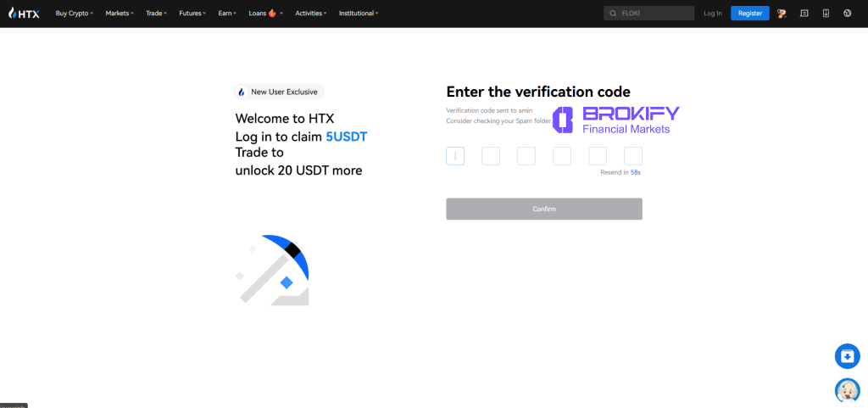Viewport: 868px width, 408px height.
Task: Open the announcements message icon in header
Action: (804, 14)
